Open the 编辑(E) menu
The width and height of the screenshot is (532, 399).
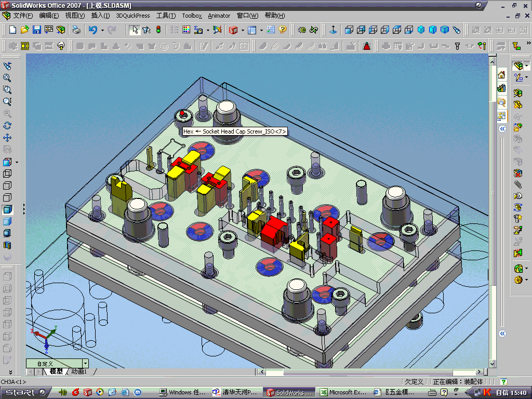pyautogui.click(x=49, y=15)
